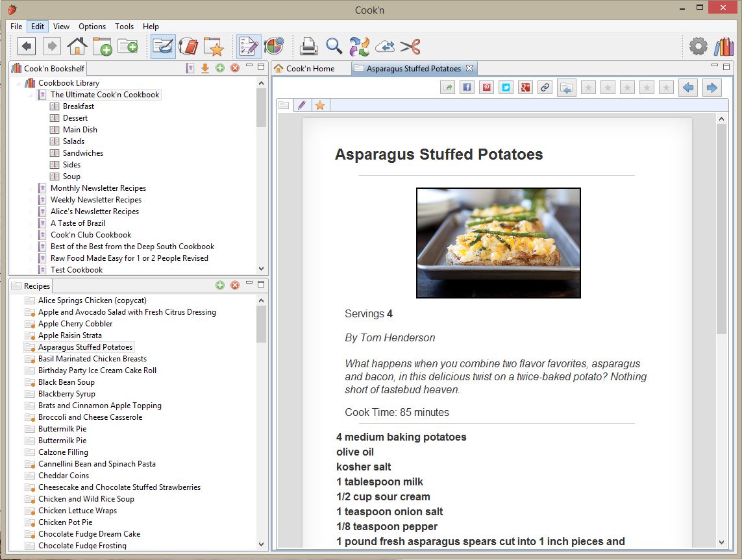Open the Cheddar Coins recipe
This screenshot has height=560, width=742.
tap(64, 476)
